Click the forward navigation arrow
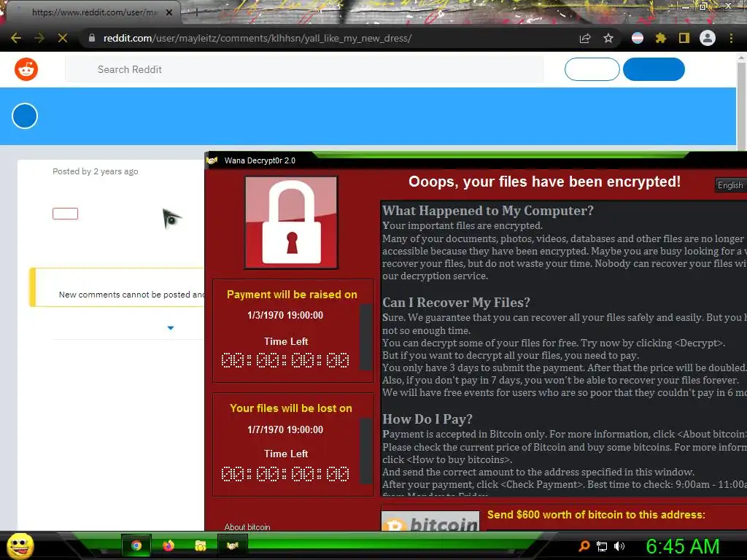This screenshot has height=560, width=747. 39,38
